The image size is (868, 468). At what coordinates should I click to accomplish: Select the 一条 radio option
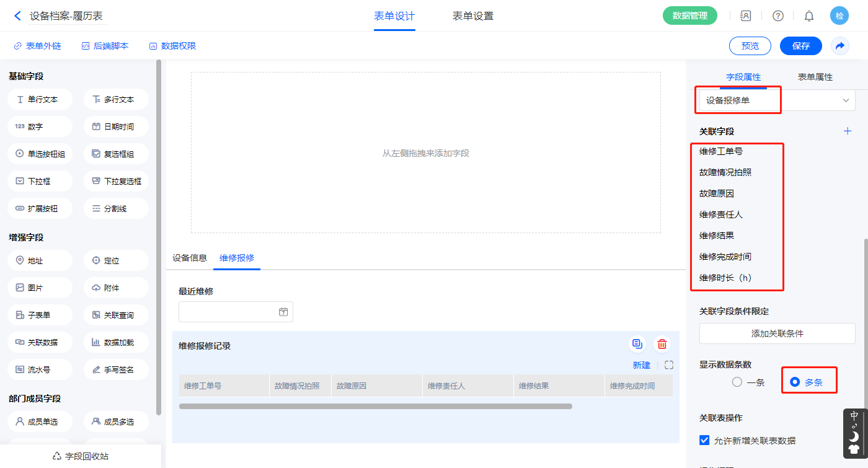(737, 382)
